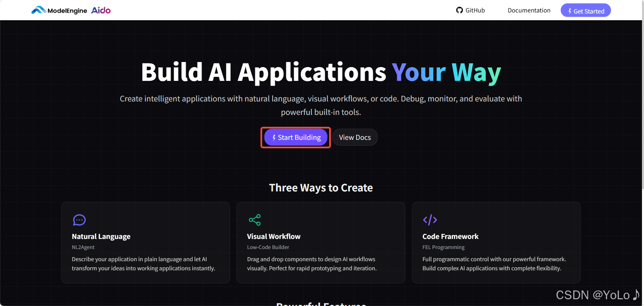Click the Three Ways to Create heading

coord(321,188)
